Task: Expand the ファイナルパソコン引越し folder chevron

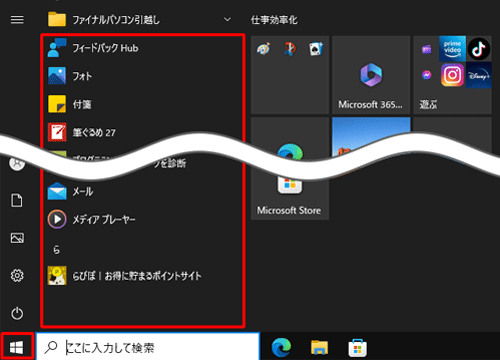Action: pyautogui.click(x=227, y=20)
